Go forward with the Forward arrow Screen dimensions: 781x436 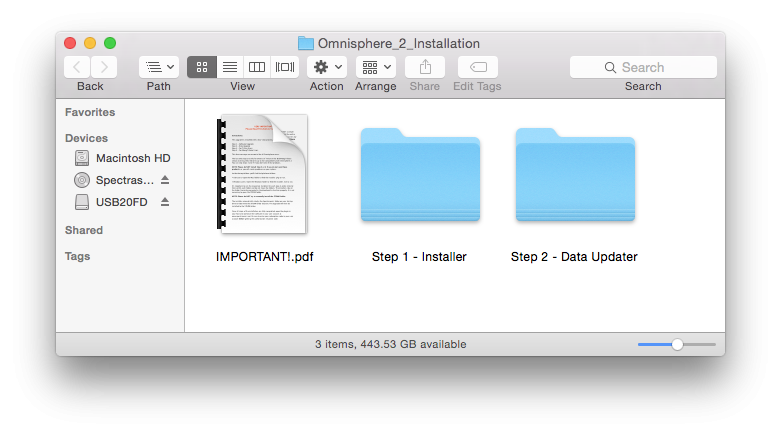(x=104, y=67)
